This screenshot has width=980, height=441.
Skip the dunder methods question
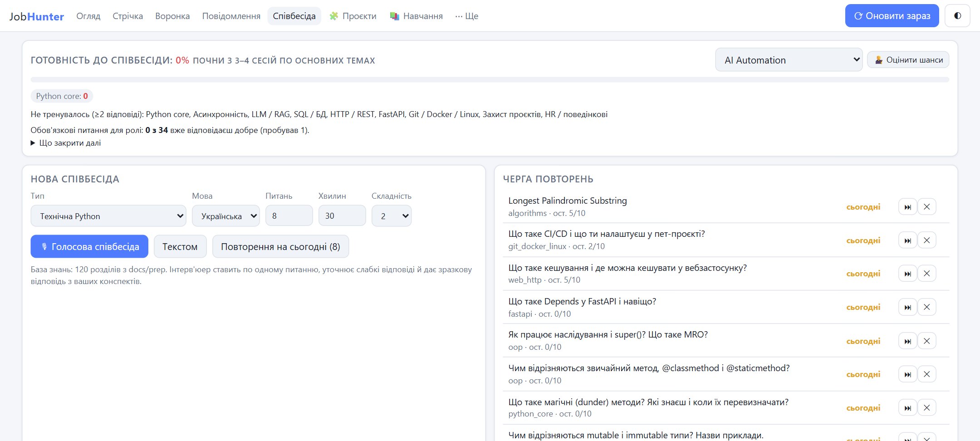tap(907, 408)
